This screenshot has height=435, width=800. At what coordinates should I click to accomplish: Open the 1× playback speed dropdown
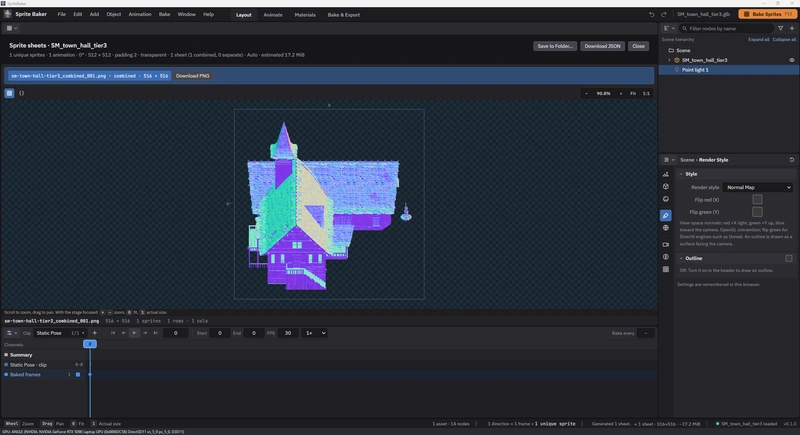315,333
